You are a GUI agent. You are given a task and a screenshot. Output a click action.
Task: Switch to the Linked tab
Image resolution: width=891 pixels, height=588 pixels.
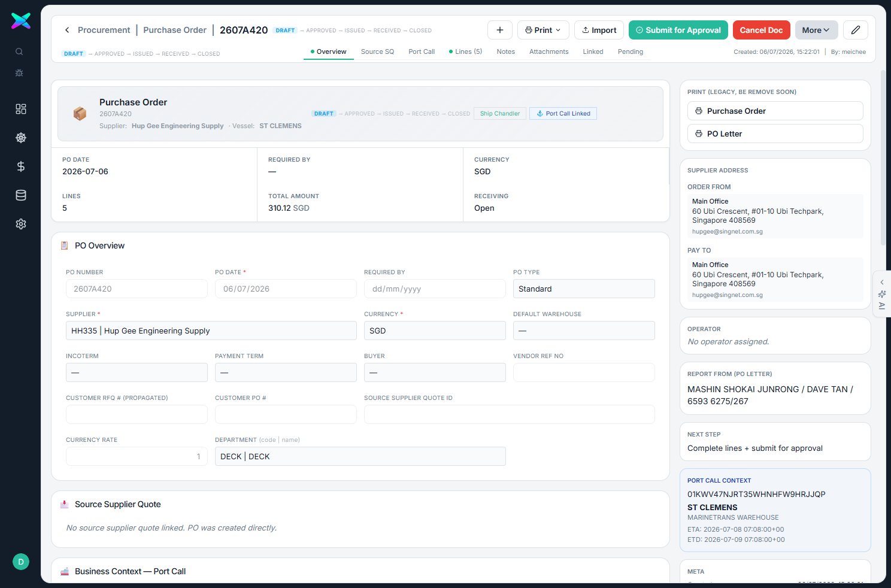(593, 51)
